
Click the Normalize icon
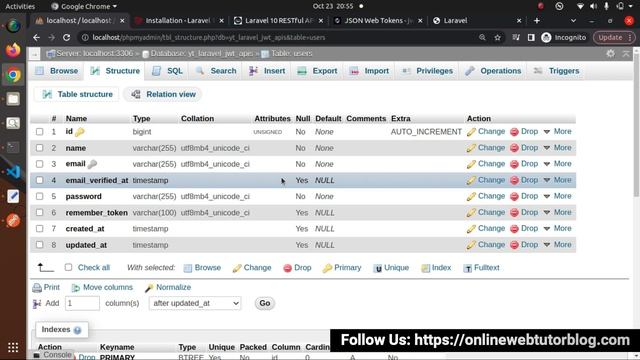pos(149,288)
